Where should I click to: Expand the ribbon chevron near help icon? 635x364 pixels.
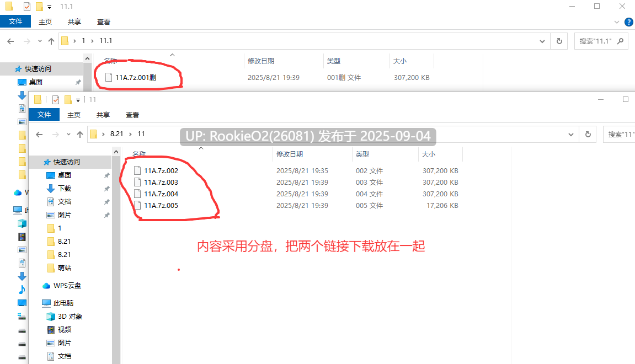(616, 22)
